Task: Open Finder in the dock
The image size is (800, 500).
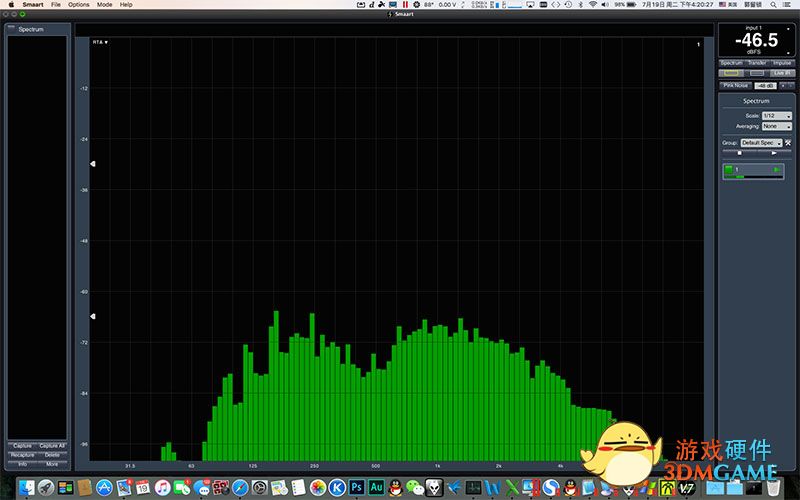Action: pyautogui.click(x=27, y=488)
